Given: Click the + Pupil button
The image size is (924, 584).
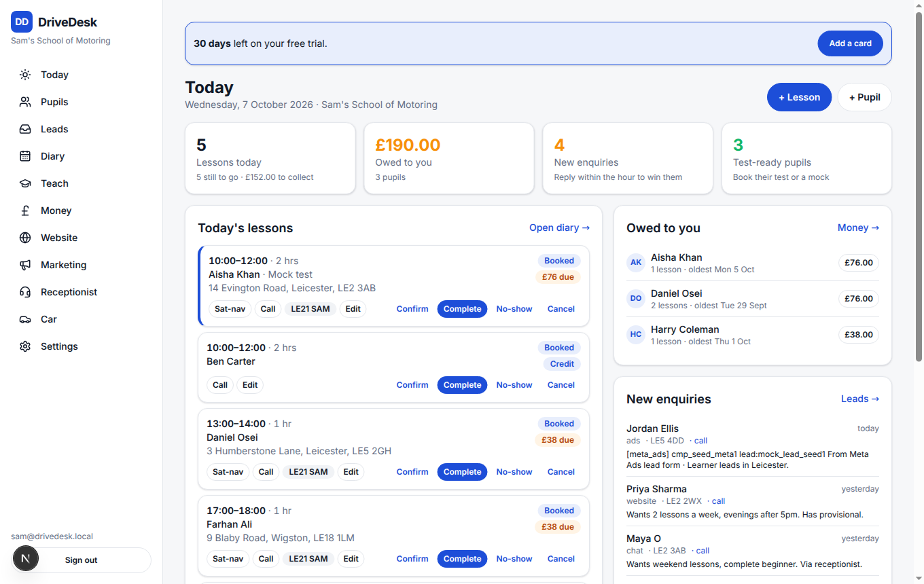Looking at the screenshot, I should coord(864,97).
